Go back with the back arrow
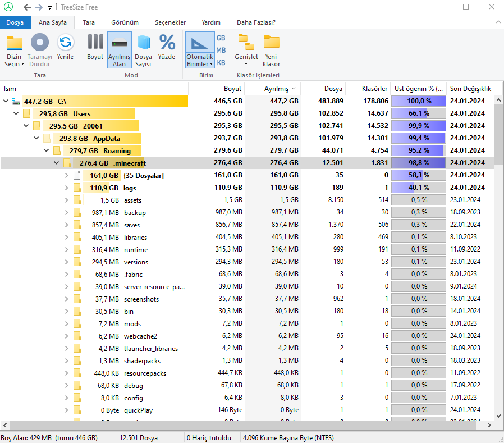504x443 pixels. point(28,7)
